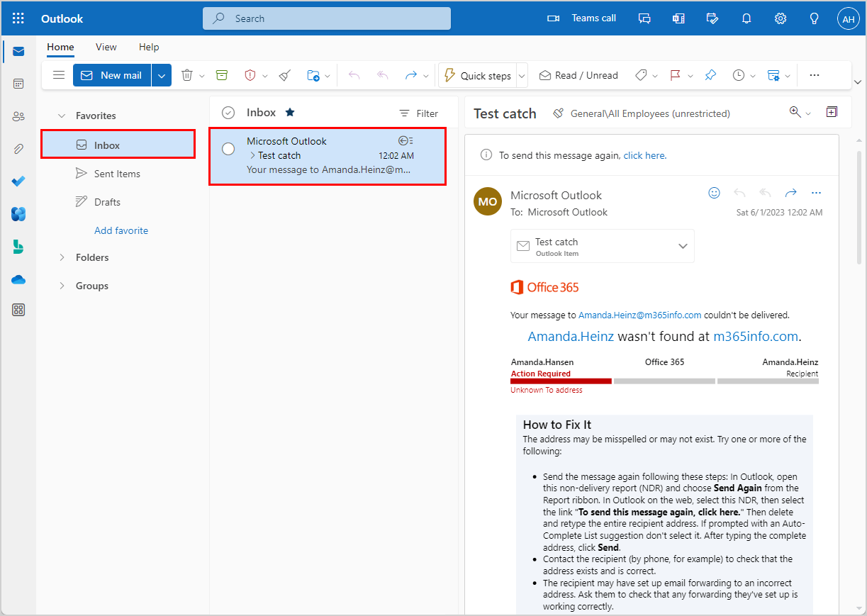
Task: Click the Forward arrow in the toolbar
Action: (410, 75)
